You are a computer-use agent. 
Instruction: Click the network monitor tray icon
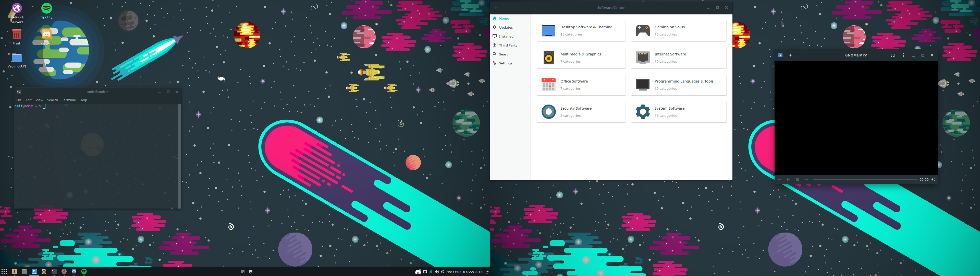click(x=425, y=272)
